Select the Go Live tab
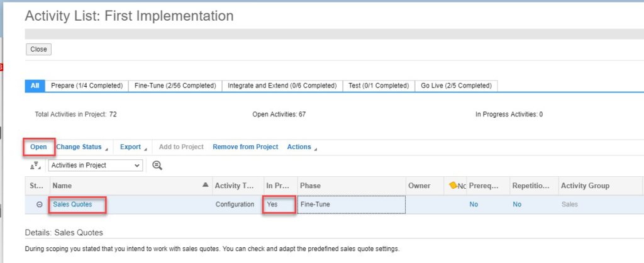This screenshot has width=644, height=263. [x=455, y=86]
